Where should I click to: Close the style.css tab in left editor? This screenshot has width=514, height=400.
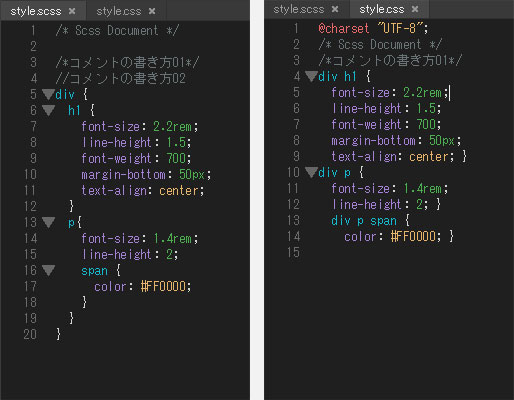point(152,11)
